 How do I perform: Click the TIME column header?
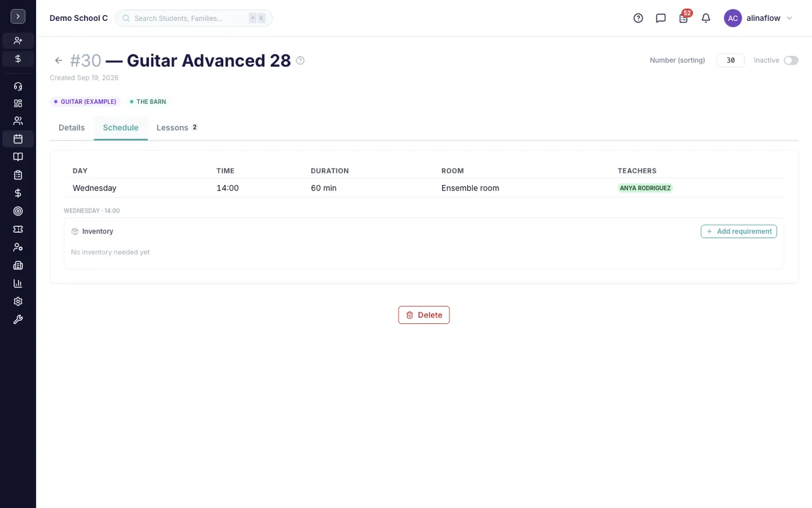pos(225,171)
